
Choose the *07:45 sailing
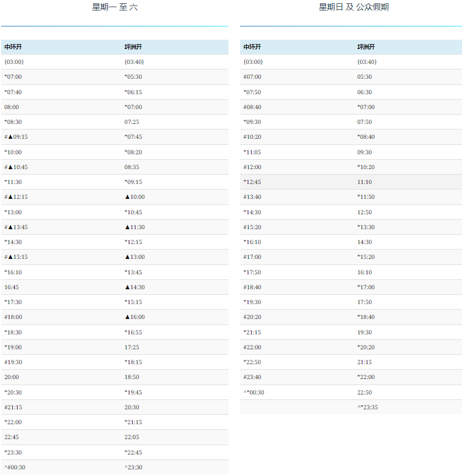(x=133, y=137)
